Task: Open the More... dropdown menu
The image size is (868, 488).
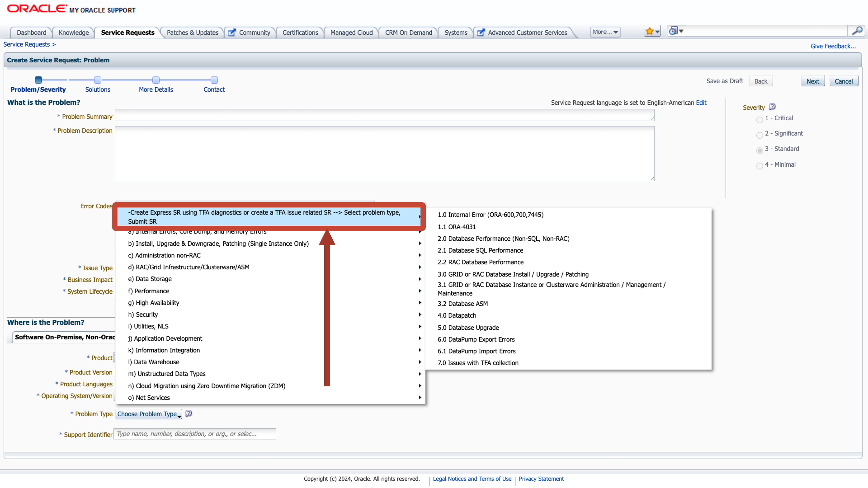Action: click(604, 32)
